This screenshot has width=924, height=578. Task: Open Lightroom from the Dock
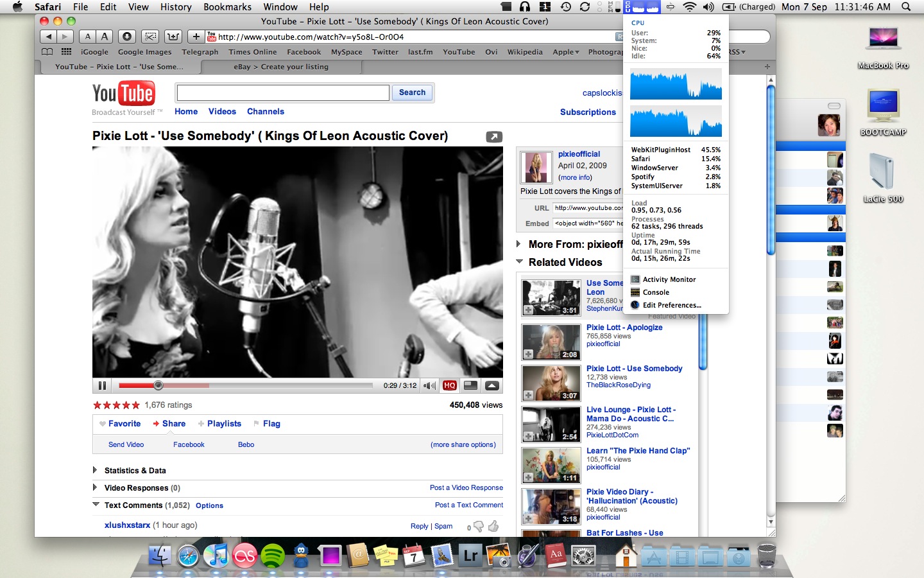[x=470, y=555]
